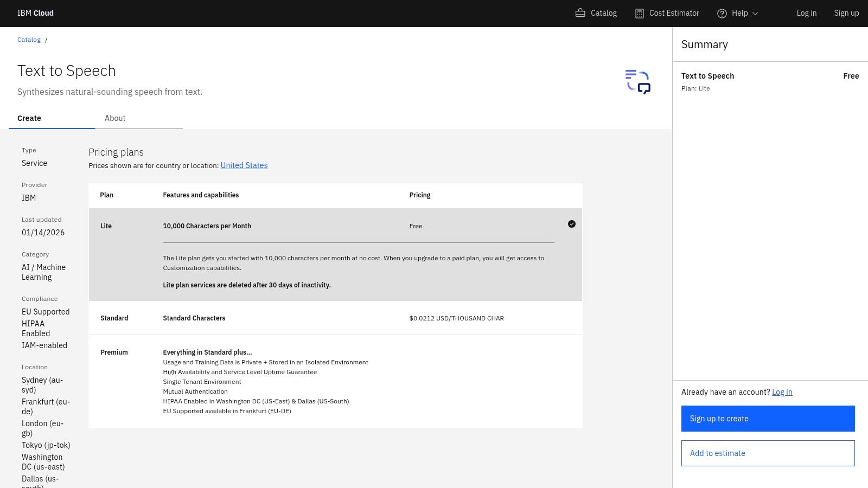Click Sign up in the top bar
Screen dimensions: 868x488
[846, 13]
